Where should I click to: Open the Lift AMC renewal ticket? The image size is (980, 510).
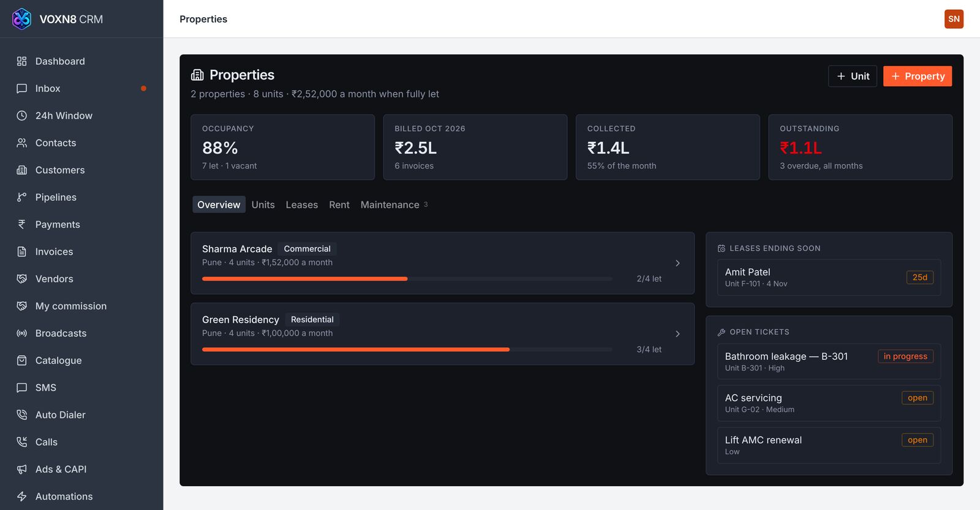point(829,445)
